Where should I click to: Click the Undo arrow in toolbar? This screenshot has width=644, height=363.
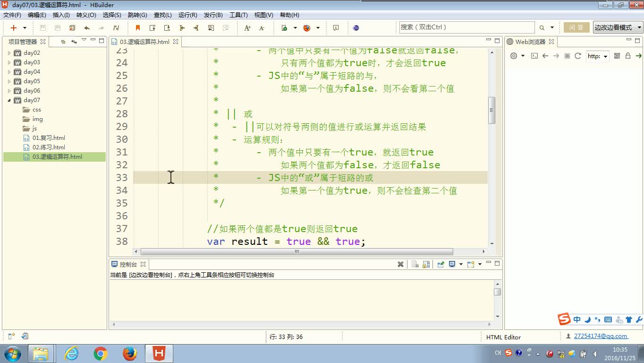87,28
